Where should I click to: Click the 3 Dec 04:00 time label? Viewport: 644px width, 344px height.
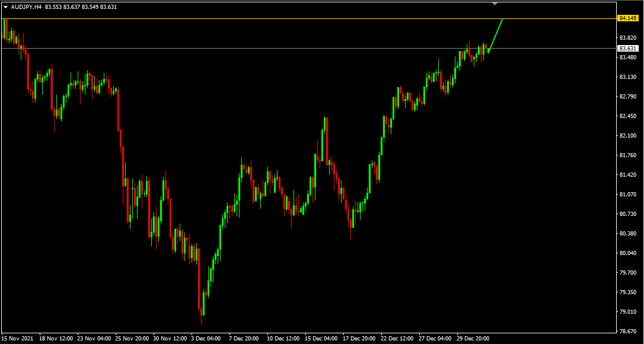point(206,339)
